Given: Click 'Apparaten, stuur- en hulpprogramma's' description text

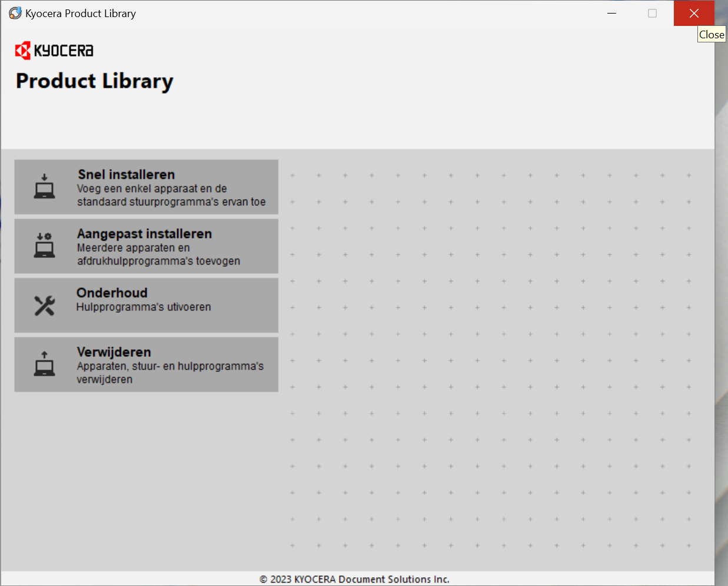Looking at the screenshot, I should (x=170, y=372).
